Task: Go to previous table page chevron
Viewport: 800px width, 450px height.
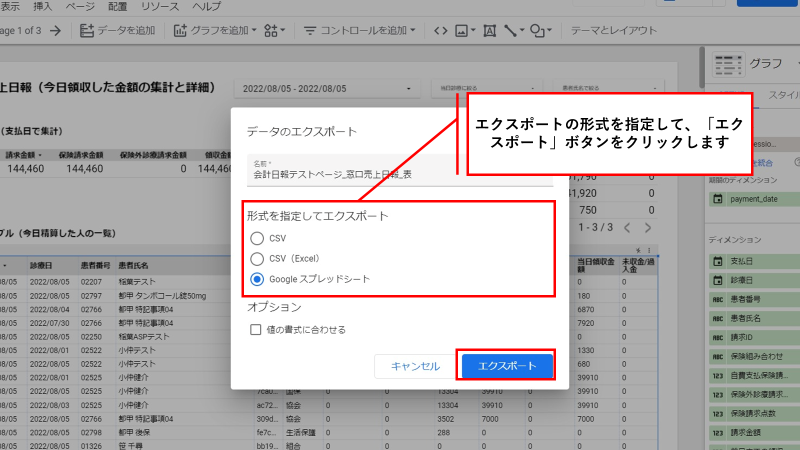Action: pos(628,228)
